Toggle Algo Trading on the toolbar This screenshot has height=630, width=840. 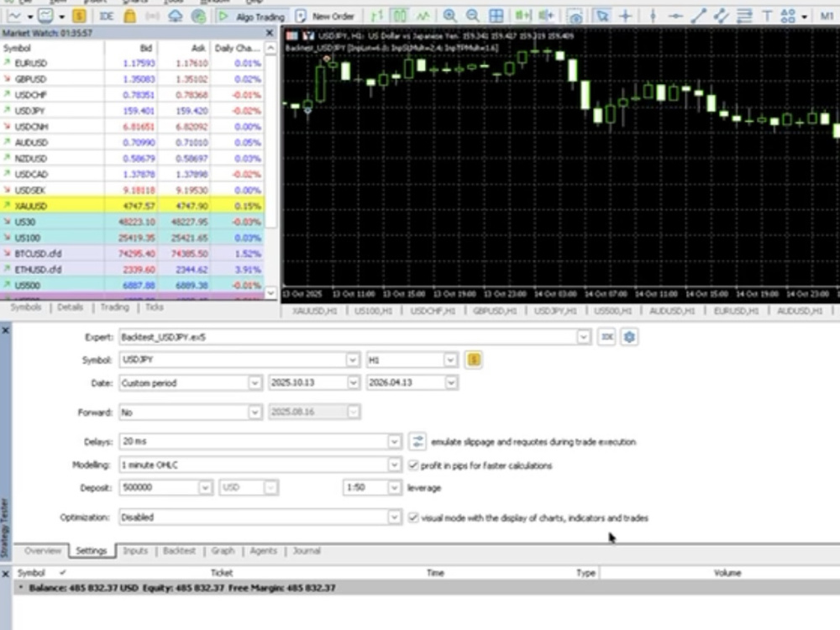pyautogui.click(x=250, y=17)
